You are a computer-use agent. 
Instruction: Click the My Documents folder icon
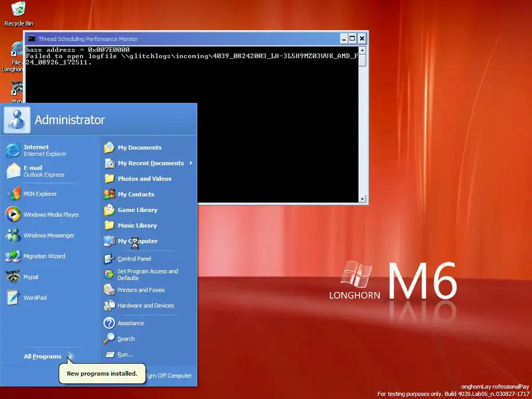point(109,147)
